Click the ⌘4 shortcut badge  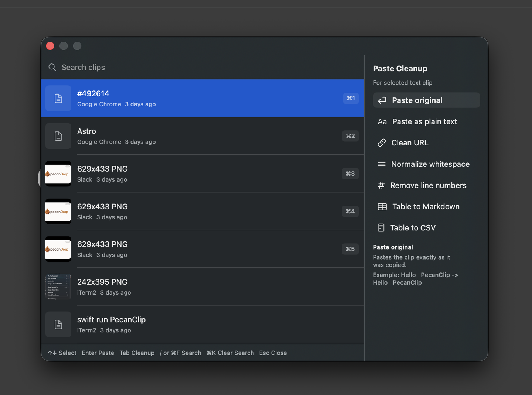click(350, 211)
